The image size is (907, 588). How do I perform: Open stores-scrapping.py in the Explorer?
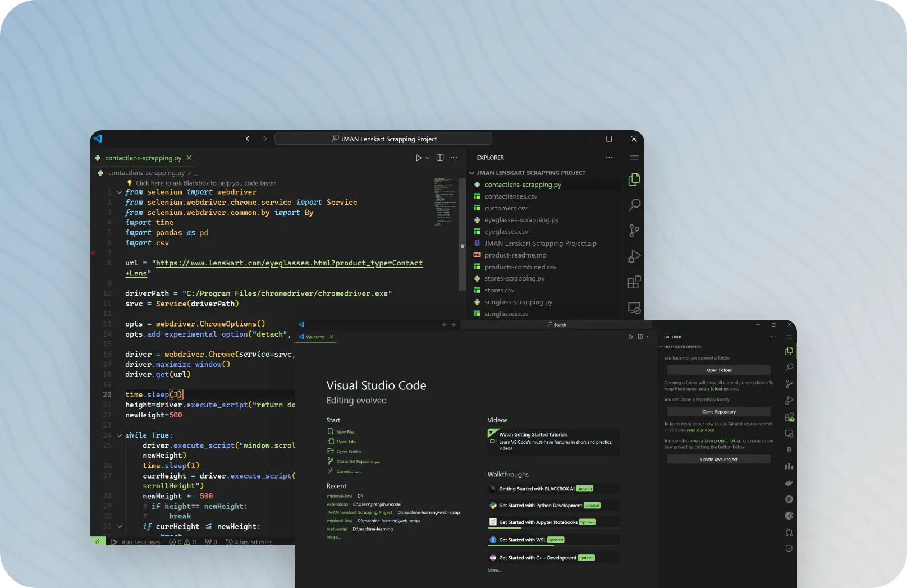pos(515,278)
